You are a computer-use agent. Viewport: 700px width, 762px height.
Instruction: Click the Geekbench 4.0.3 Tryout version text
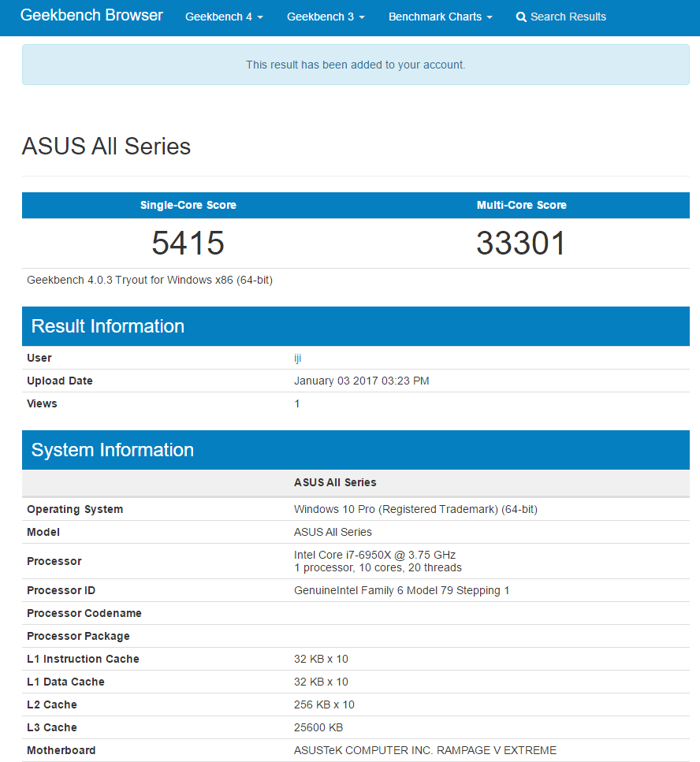150,280
